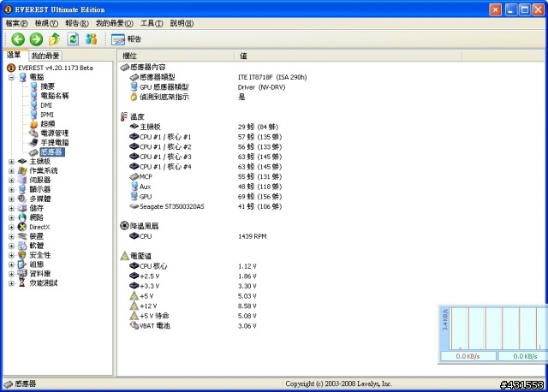The width and height of the screenshot is (548, 392).
Task: Expand the 儲存 tree node
Action: click(x=11, y=208)
